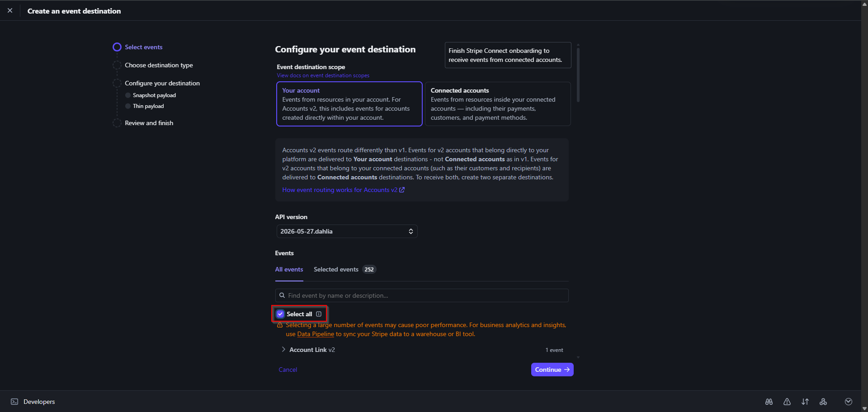Switch to the All events tab
This screenshot has height=412, width=868.
pyautogui.click(x=289, y=269)
